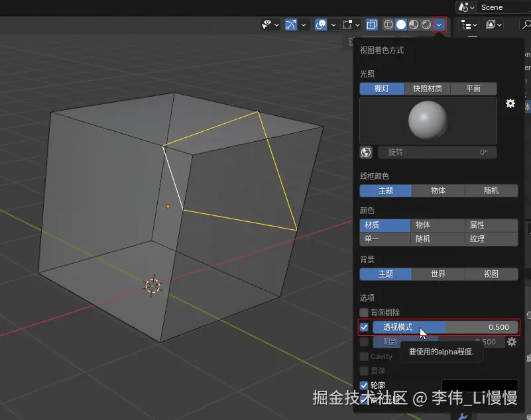Click the 透视模式 alpha slider showing 0.500
The image size is (531, 420).
coord(445,327)
